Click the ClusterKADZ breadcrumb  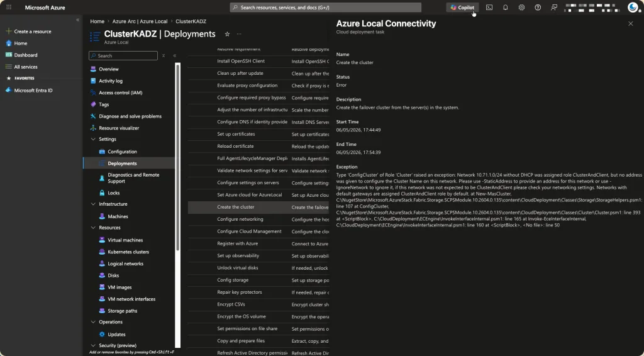191,21
